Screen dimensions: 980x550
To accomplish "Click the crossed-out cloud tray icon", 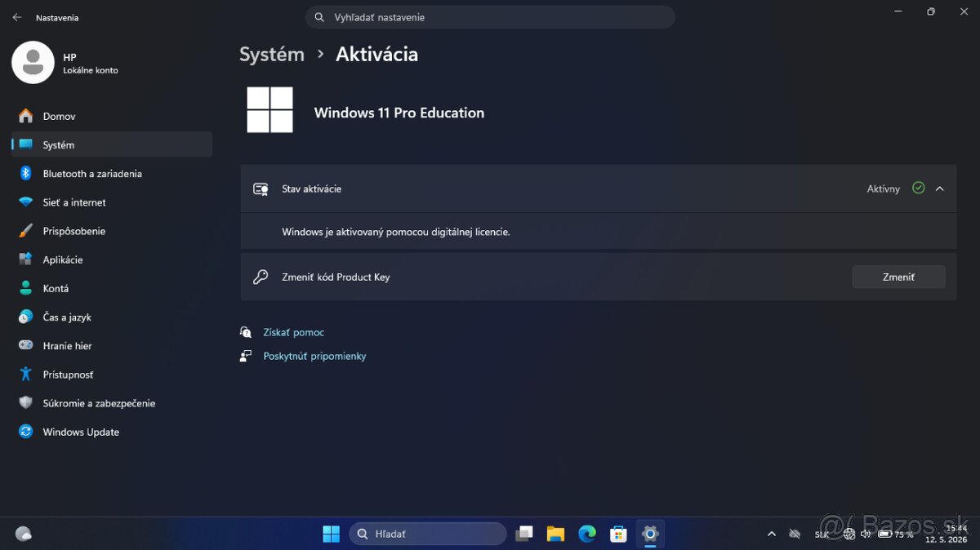I will (x=795, y=534).
